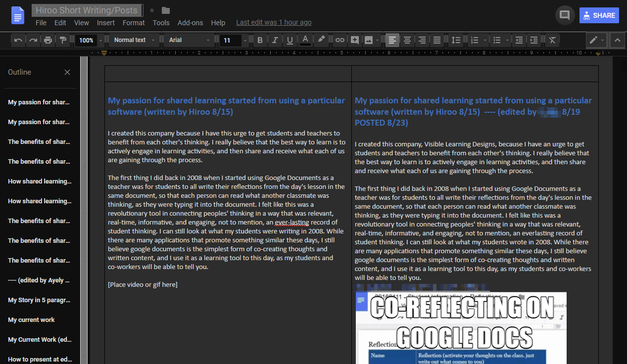Set left text alignment
Image resolution: width=627 pixels, height=364 pixels.
tap(392, 40)
